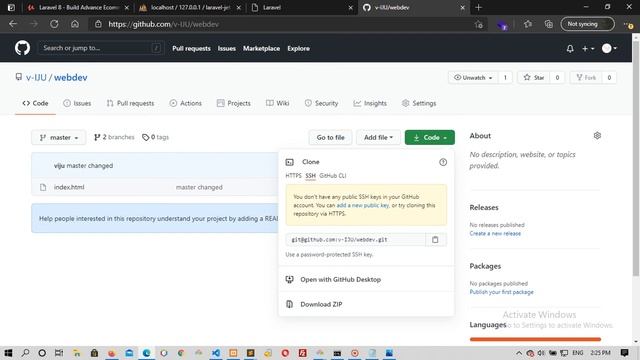Click Pull requests in top navigation
640x360 pixels.
191,49
